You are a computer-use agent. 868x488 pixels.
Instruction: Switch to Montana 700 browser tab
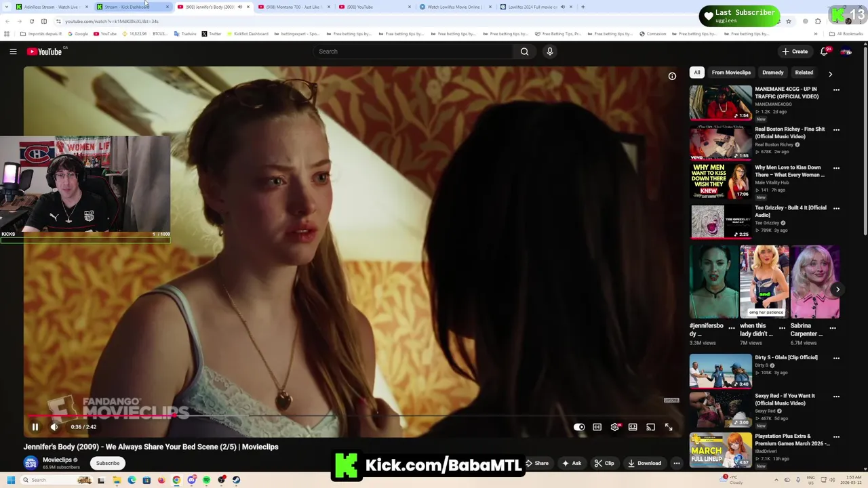[294, 7]
